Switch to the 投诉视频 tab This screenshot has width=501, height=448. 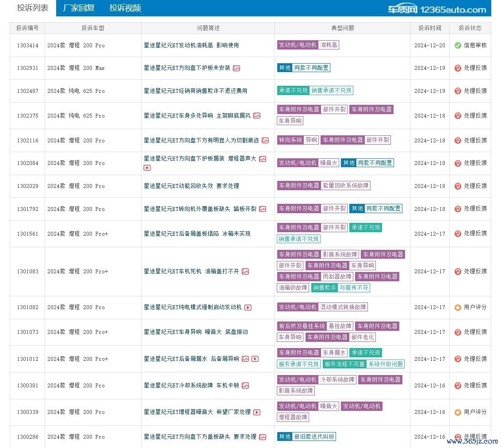[125, 8]
